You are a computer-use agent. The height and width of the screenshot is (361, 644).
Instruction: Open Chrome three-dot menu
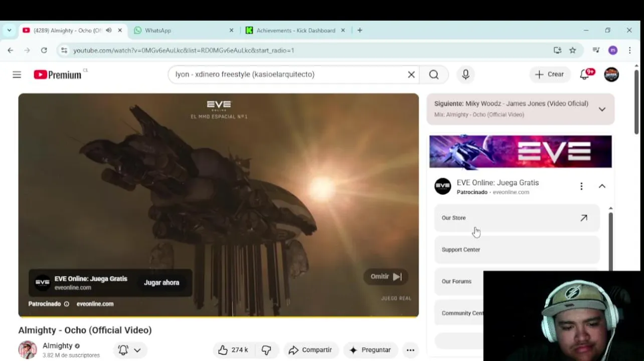[630, 50]
